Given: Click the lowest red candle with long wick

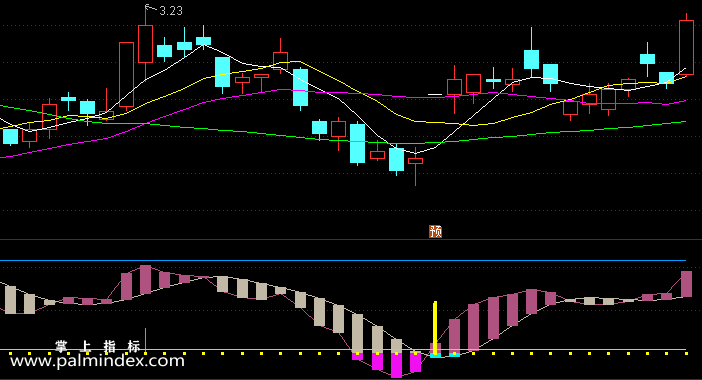Looking at the screenshot, I should click(x=415, y=165).
